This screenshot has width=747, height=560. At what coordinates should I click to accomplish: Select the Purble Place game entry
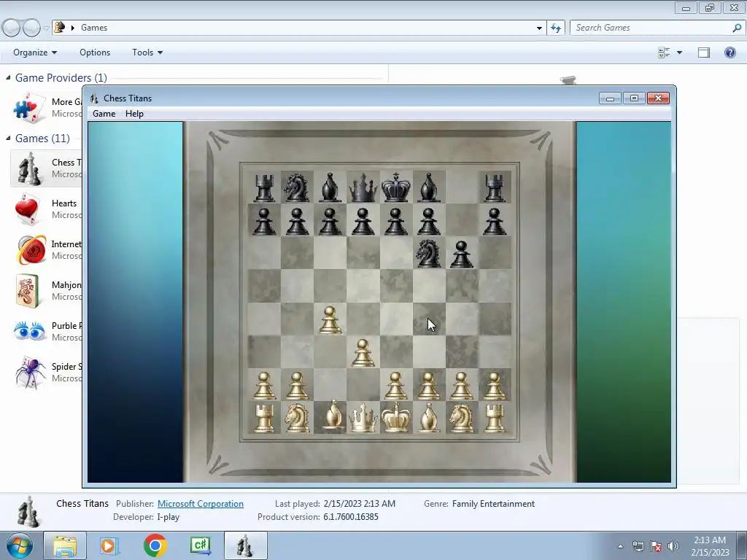click(46, 332)
